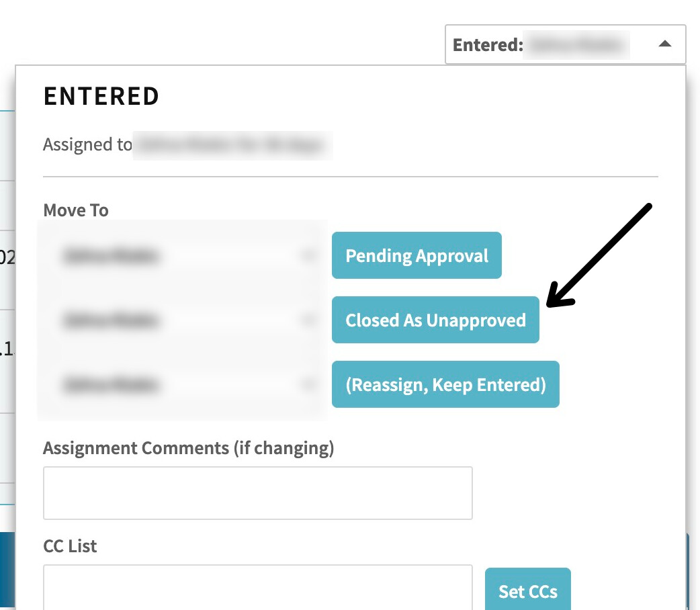Click arrow of the Pending Approval assignee selector
Viewport: 700px width, 610px height.
tap(308, 255)
